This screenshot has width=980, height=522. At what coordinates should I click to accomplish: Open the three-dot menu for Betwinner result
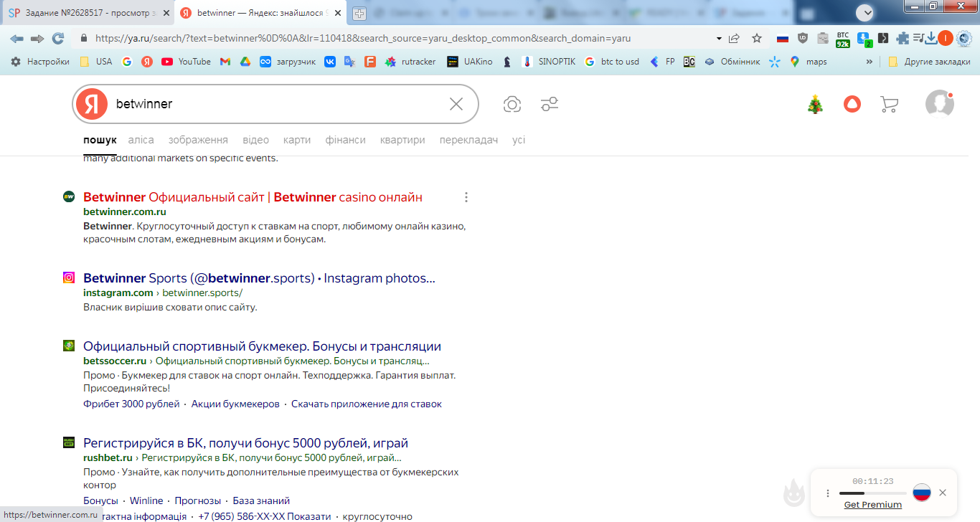pos(466,197)
